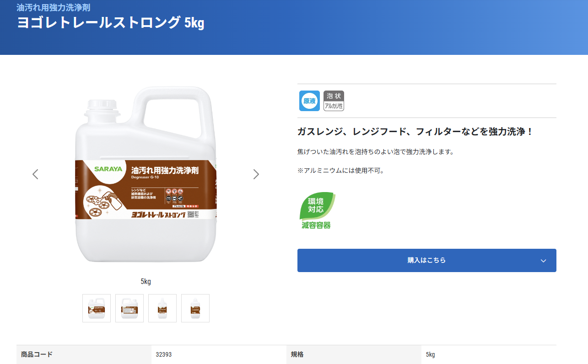Viewport: 588px width, 364px height.
Task: Select the third side-view thumbnail
Action: click(x=162, y=308)
